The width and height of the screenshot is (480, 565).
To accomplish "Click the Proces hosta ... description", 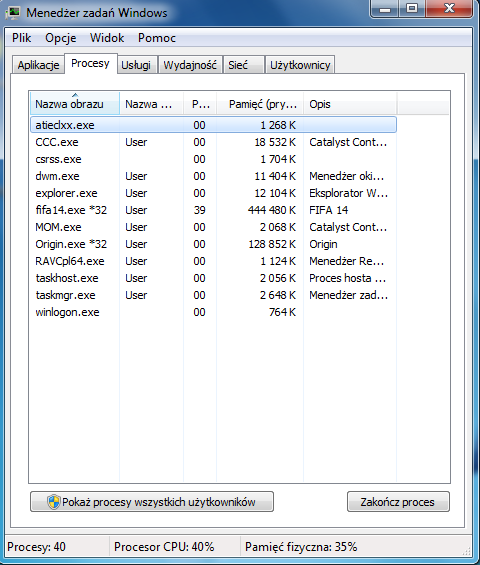I will (x=347, y=278).
